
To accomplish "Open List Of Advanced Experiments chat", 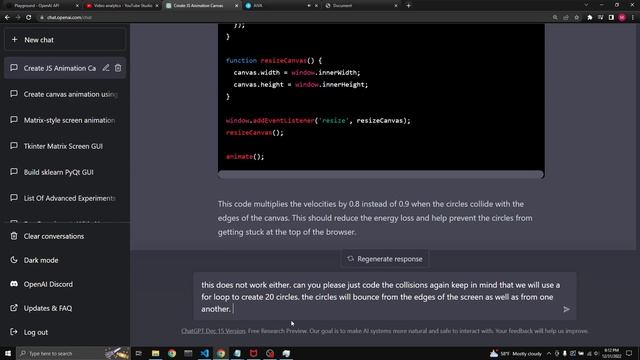I will click(64, 198).
